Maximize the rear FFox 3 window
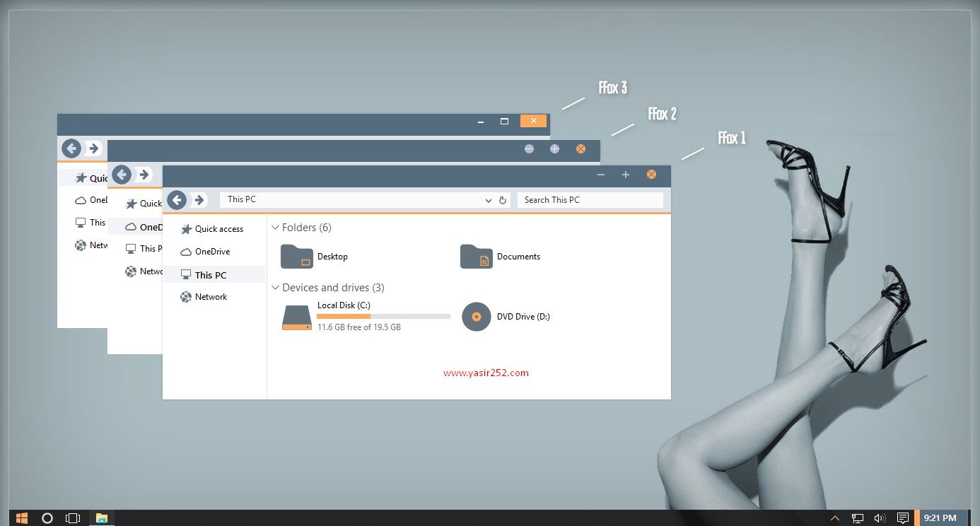 pos(504,121)
